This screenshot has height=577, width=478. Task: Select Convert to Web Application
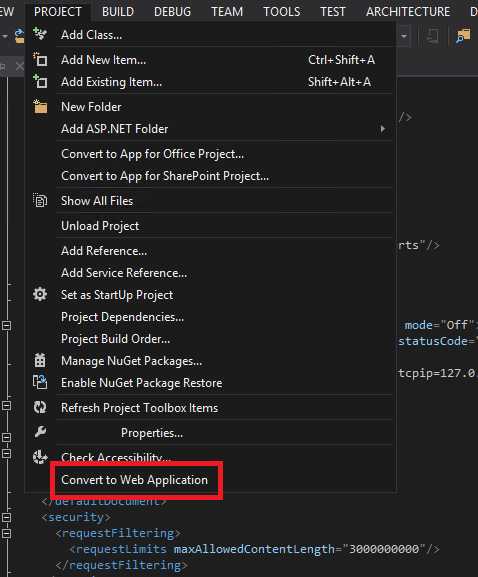click(134, 480)
